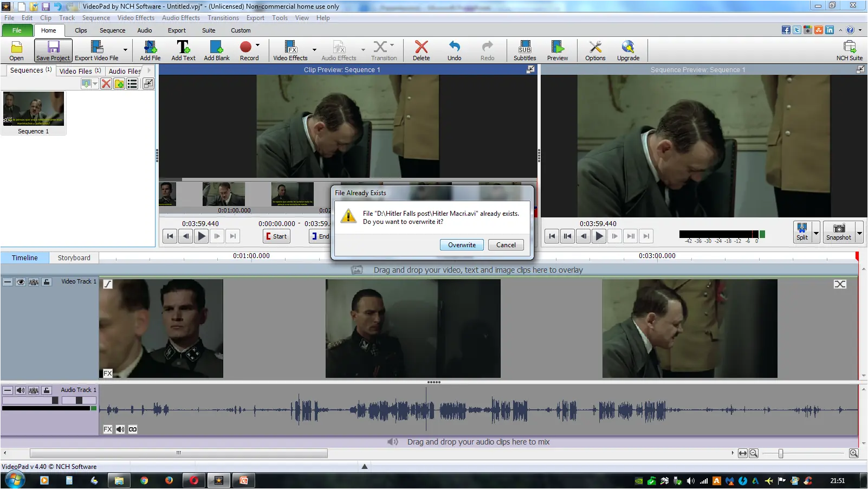Switch to the Video Files tab
The width and height of the screenshot is (868, 489).
(x=80, y=71)
